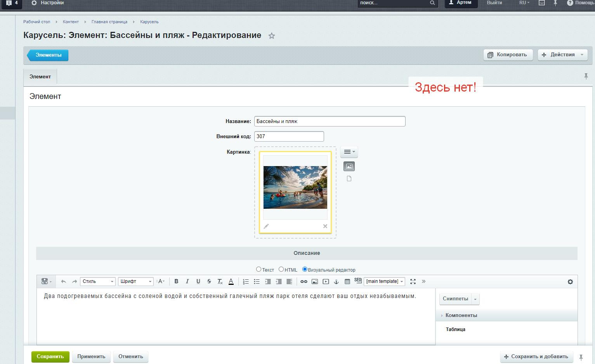Click the remove formatting icon
This screenshot has height=364, width=595.
coord(220,281)
